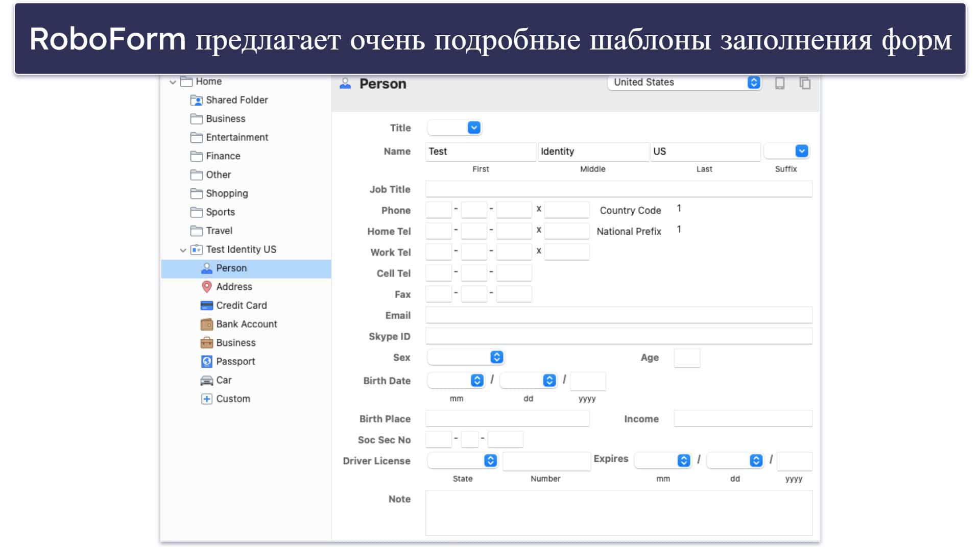Image resolution: width=980 pixels, height=547 pixels.
Task: Click the Phone extension field
Action: pyautogui.click(x=567, y=210)
